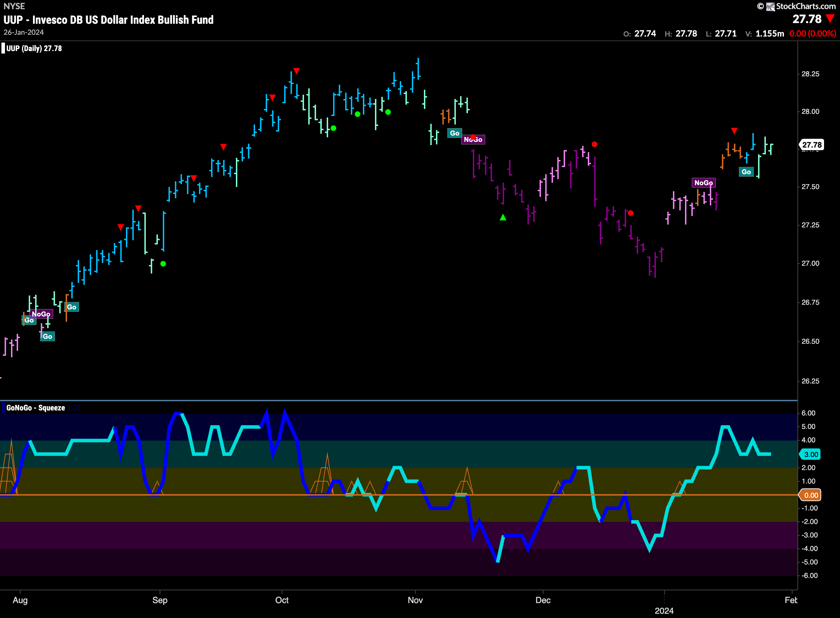
Task: Click the Oct label on the time axis
Action: (x=282, y=600)
